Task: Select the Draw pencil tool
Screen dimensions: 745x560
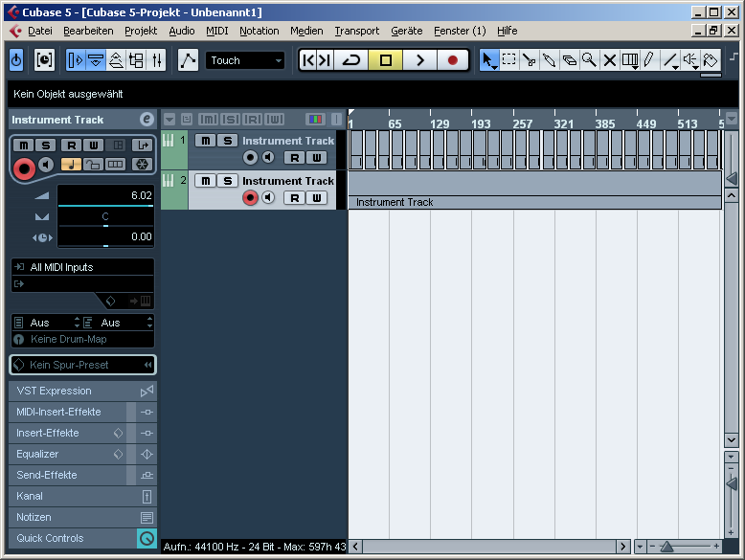Action: 649,60
